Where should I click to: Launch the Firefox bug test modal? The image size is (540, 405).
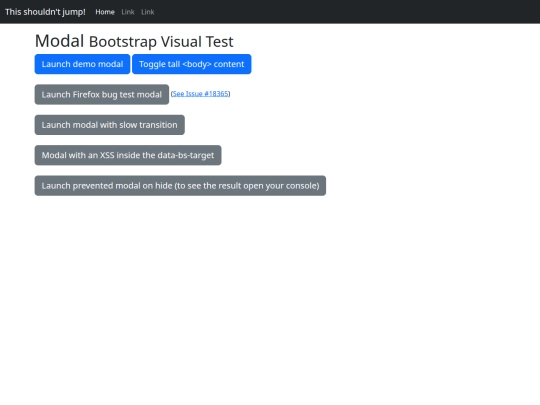point(102,94)
